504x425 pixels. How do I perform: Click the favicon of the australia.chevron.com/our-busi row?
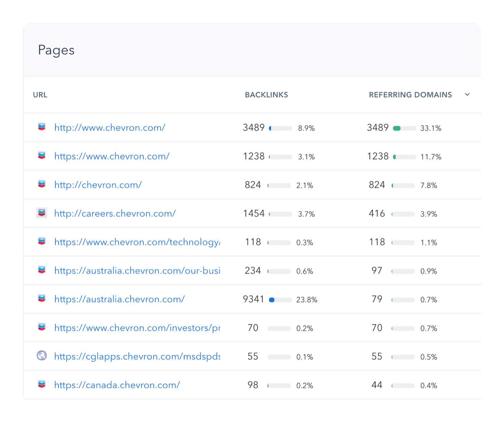coord(42,270)
